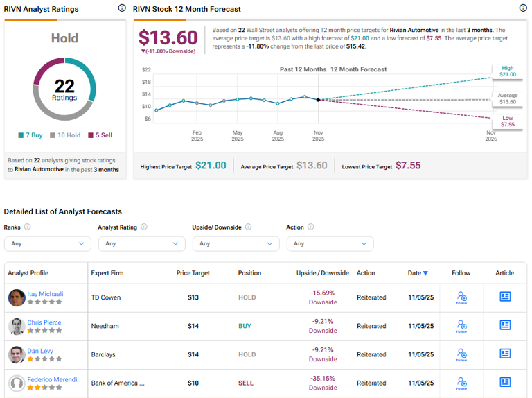Click the info icon next to Upside/Downside filter
The image size is (532, 398).
coord(248,227)
